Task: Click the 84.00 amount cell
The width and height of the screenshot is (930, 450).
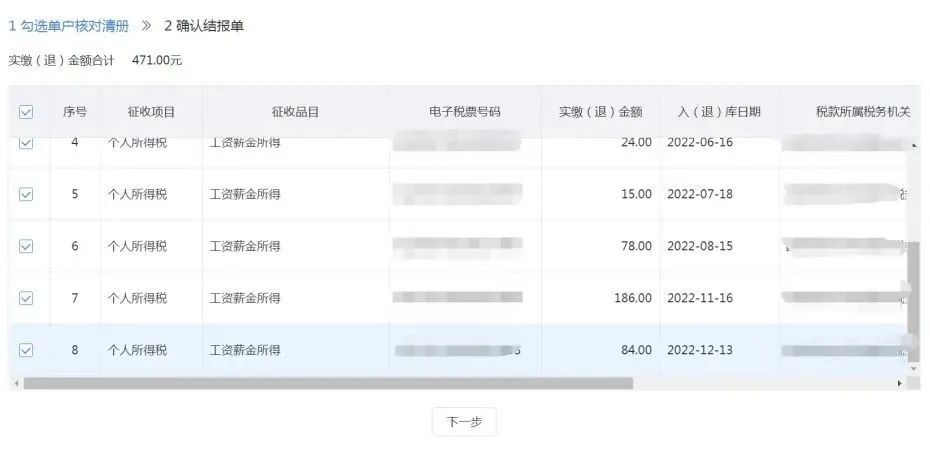Action: (600, 350)
